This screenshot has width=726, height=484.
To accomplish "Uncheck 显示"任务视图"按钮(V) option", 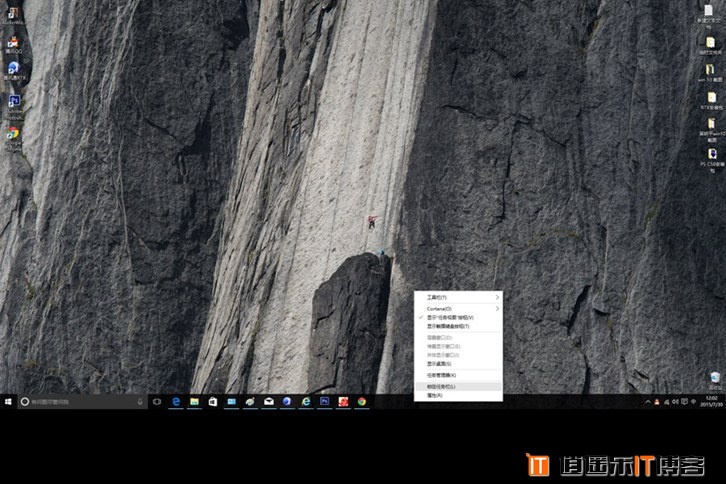I will [458, 318].
